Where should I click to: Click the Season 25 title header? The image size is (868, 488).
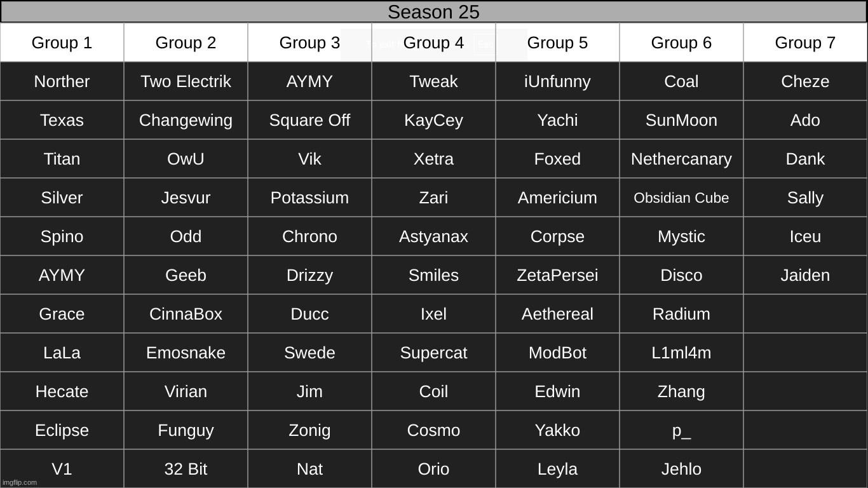[433, 12]
